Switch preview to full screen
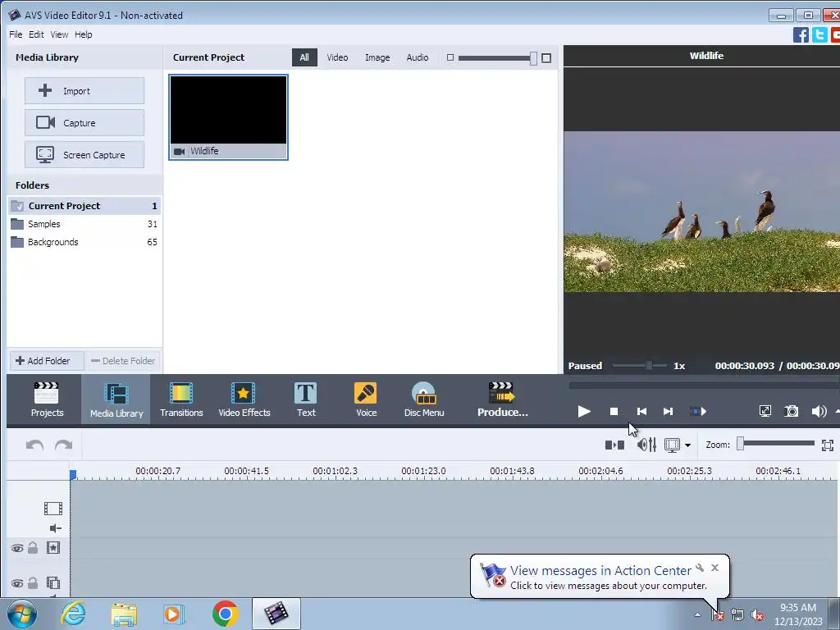Image resolution: width=840 pixels, height=630 pixels. (x=765, y=412)
